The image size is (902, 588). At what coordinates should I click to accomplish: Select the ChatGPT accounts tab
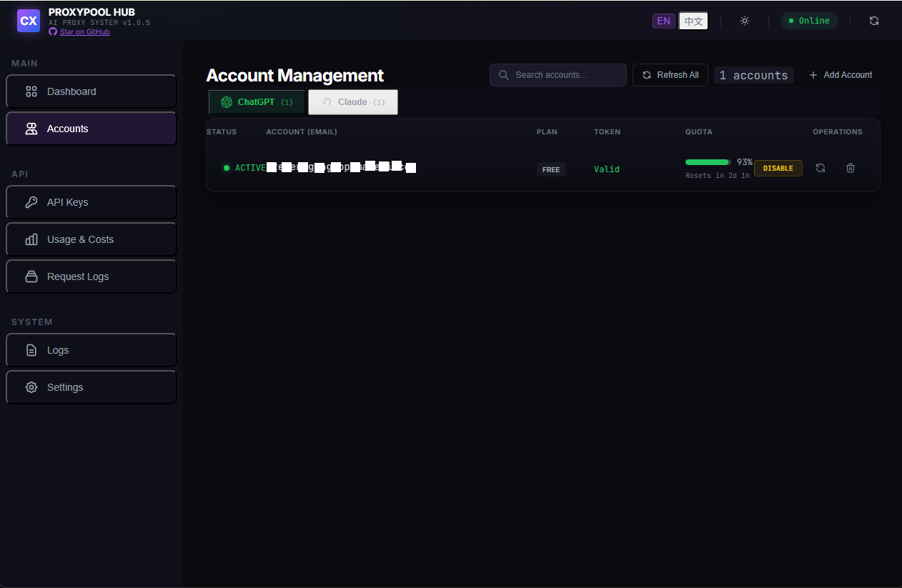pos(256,102)
